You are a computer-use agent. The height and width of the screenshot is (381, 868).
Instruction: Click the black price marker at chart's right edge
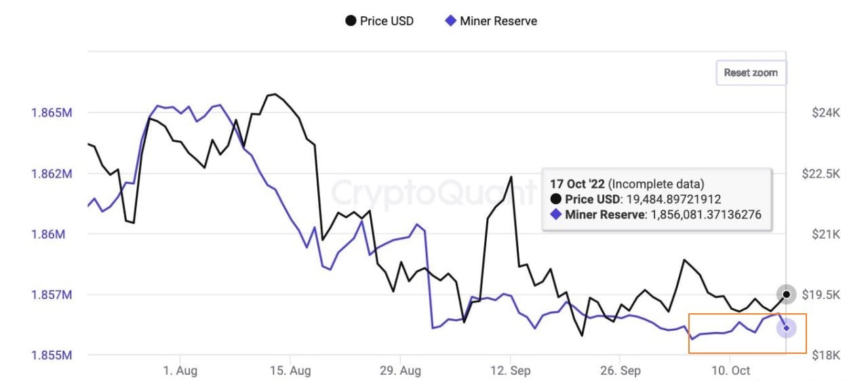(x=786, y=294)
